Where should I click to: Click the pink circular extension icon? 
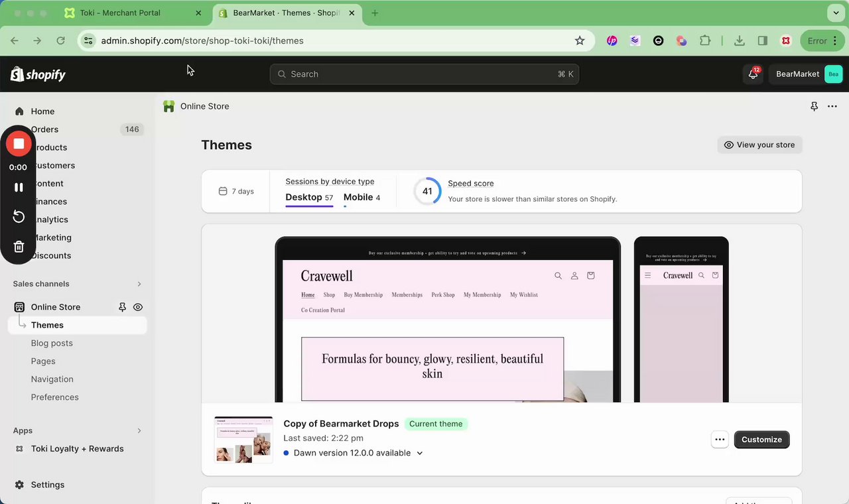tap(612, 40)
